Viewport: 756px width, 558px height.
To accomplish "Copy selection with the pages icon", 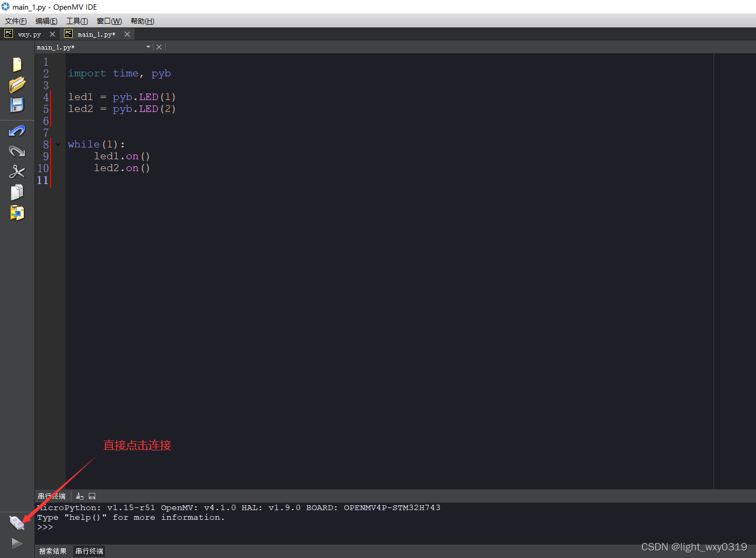I will (17, 192).
